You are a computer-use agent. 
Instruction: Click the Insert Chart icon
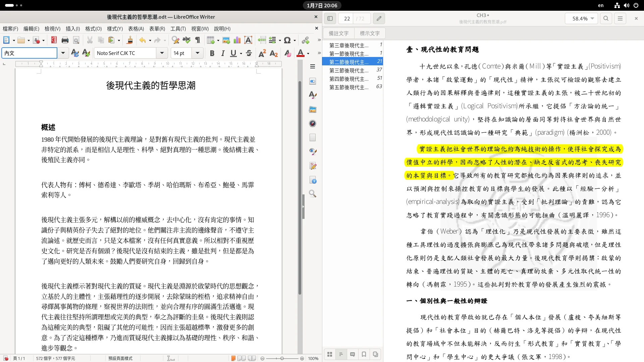(x=237, y=40)
